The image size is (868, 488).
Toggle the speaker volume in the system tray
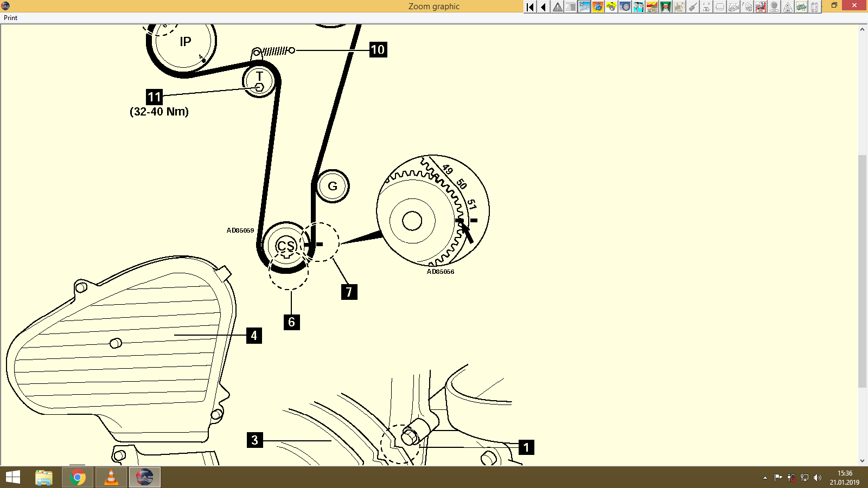pyautogui.click(x=818, y=478)
